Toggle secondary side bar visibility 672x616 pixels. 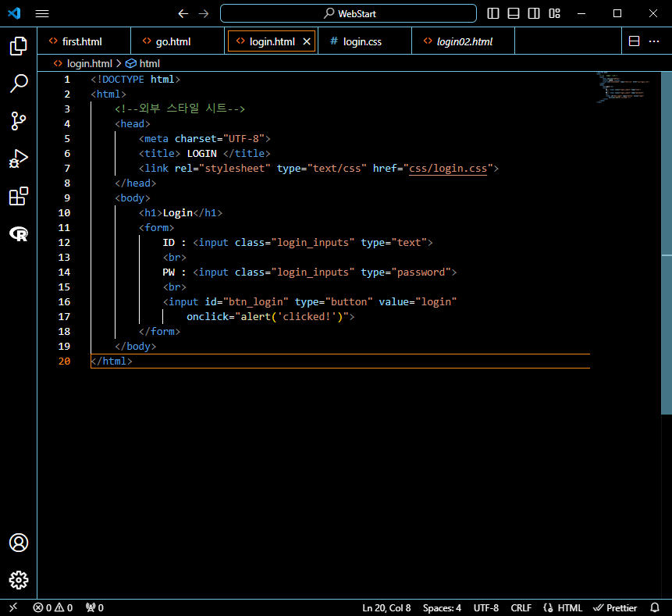click(x=534, y=14)
